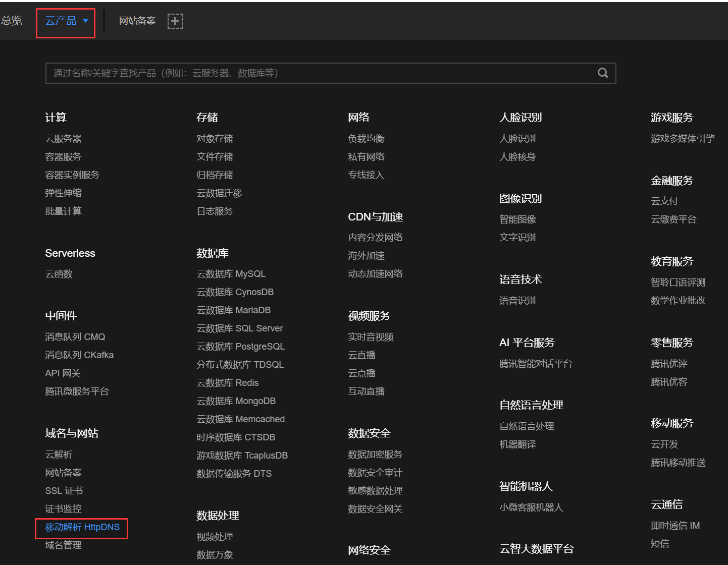Open 游戏数据库 TcaplusDB

(x=242, y=456)
